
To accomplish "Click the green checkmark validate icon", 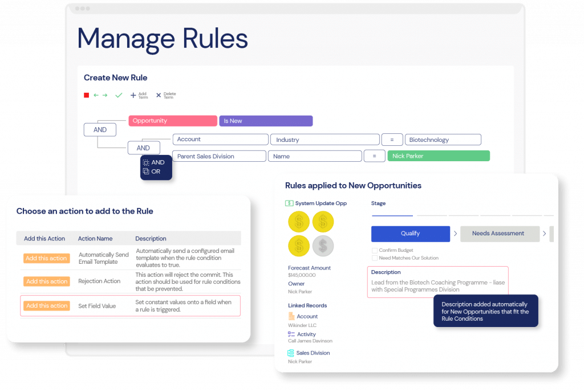I will click(x=119, y=95).
